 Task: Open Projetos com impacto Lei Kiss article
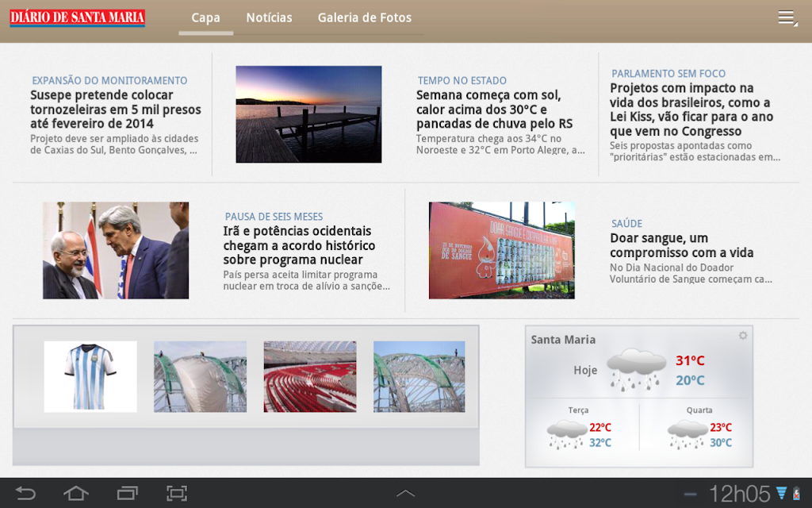pos(691,110)
